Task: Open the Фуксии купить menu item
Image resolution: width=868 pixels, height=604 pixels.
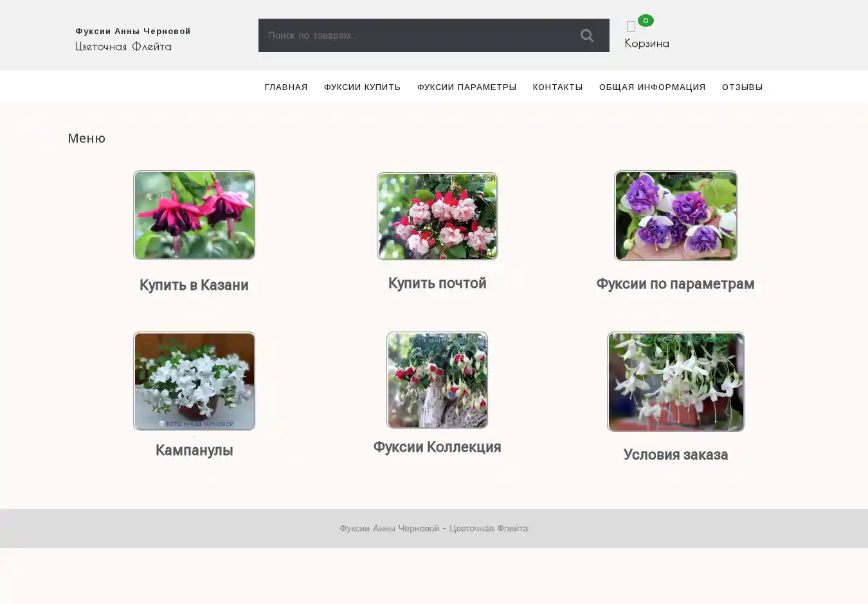Action: pyautogui.click(x=362, y=87)
